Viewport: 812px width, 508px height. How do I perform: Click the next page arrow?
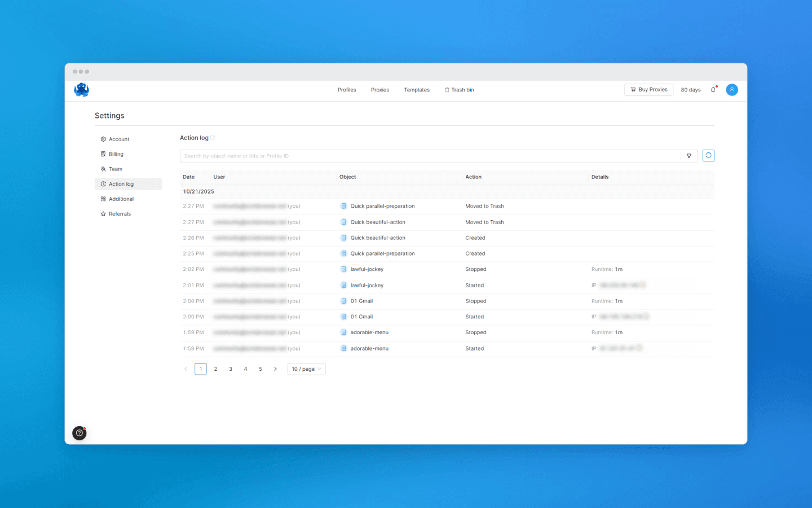[x=275, y=369]
